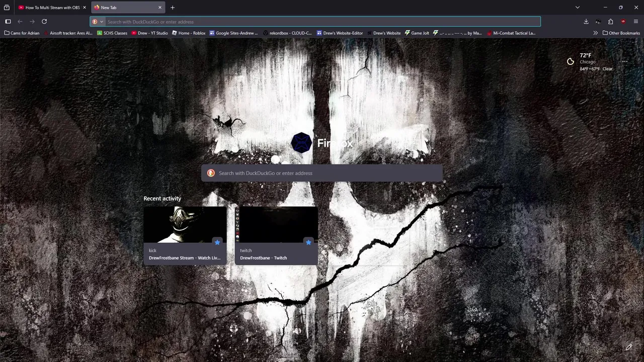Click bookmark star on the kick card
Screen dimensions: 644x362
(217, 242)
